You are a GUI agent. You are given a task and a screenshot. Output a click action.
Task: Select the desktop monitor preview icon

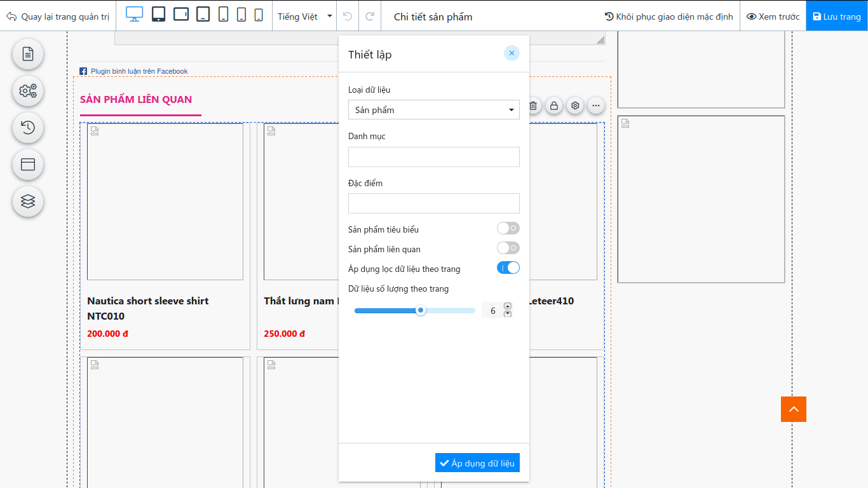click(x=135, y=14)
